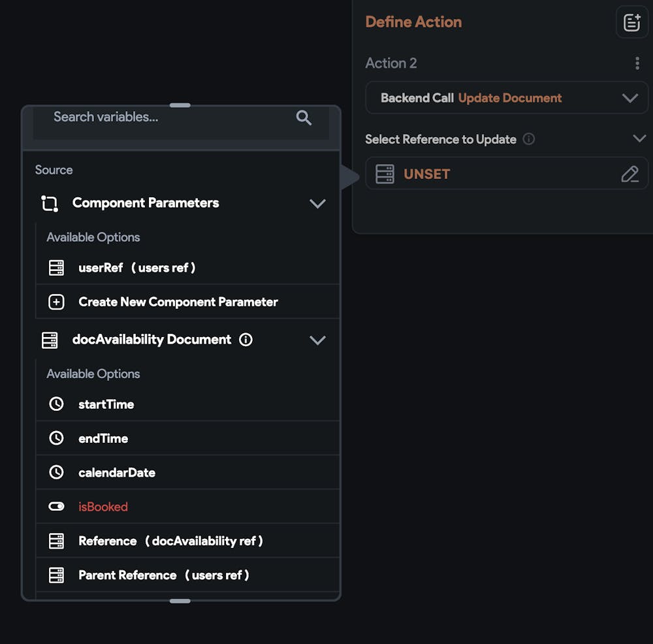Open the Backend Call Update Document dropdown

(506, 98)
